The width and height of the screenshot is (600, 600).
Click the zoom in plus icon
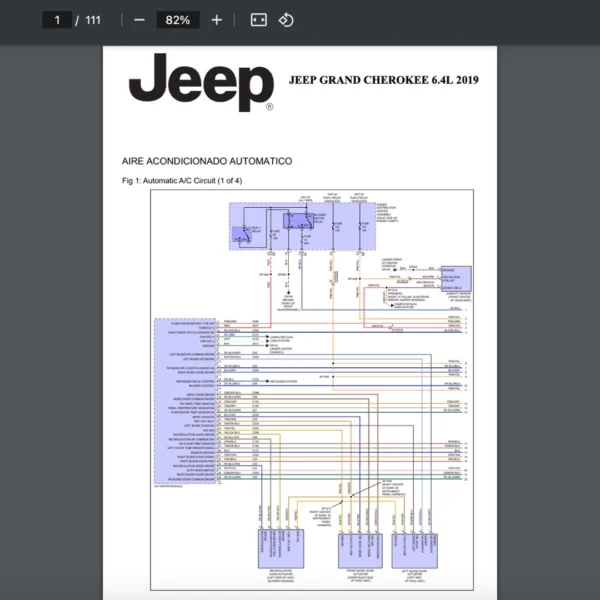pos(217,20)
